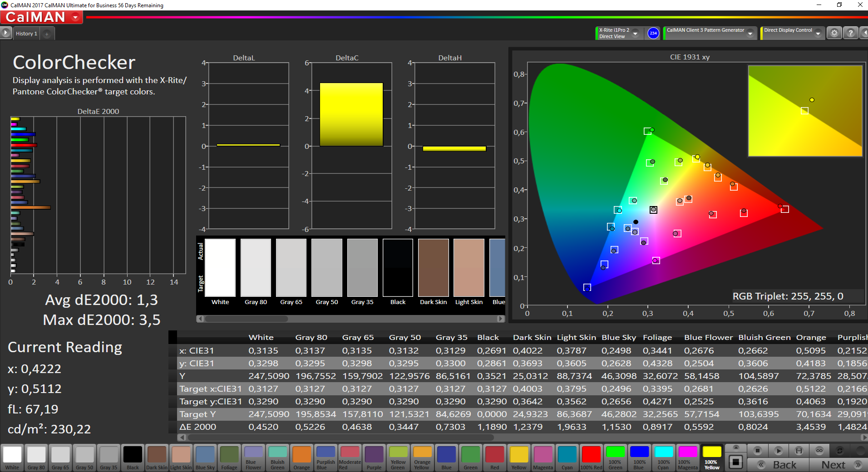Select the Gray 80 patch

(x=36, y=457)
